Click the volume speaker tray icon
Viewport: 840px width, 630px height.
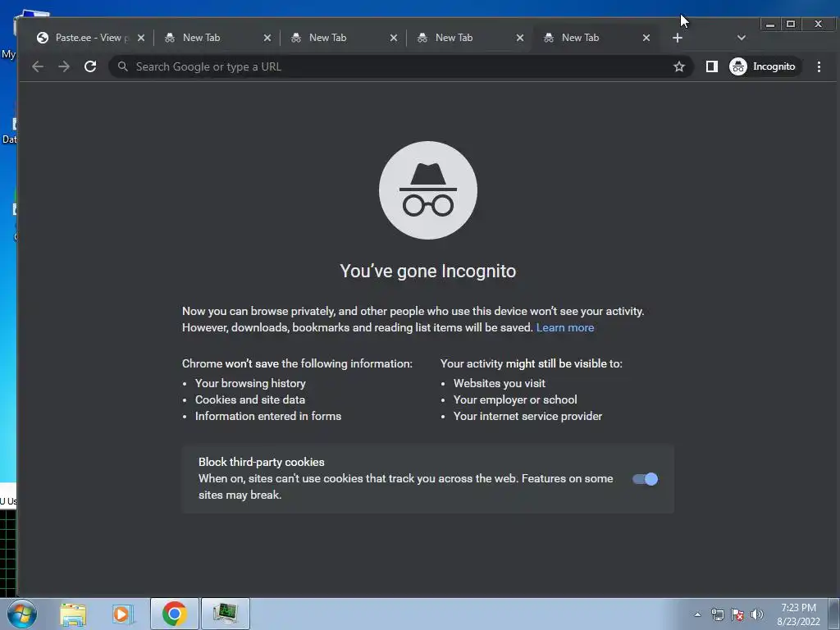tap(756, 614)
